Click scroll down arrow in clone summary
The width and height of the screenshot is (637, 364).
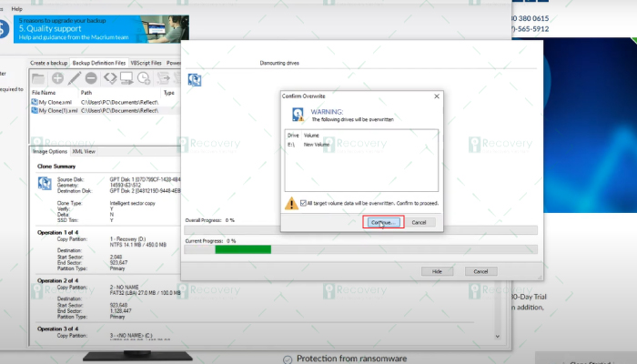(x=497, y=337)
